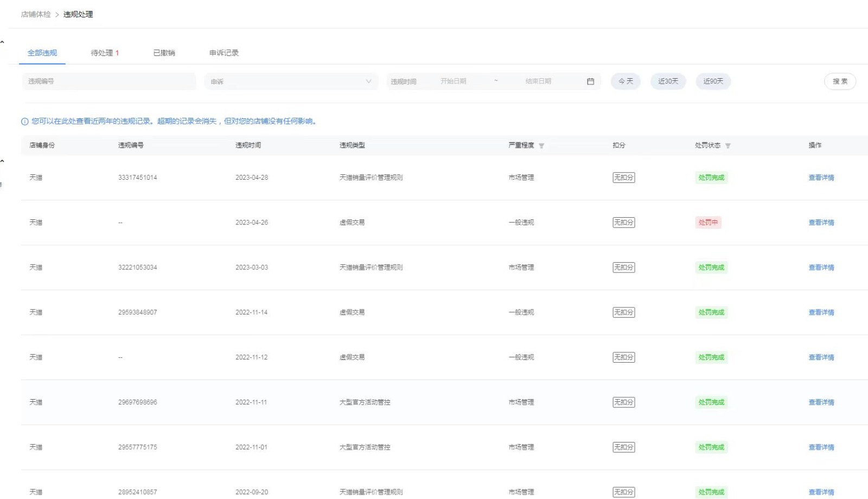Viewport: 868px width, 499px height.
Task: Click the 操作 column header
Action: [815, 146]
